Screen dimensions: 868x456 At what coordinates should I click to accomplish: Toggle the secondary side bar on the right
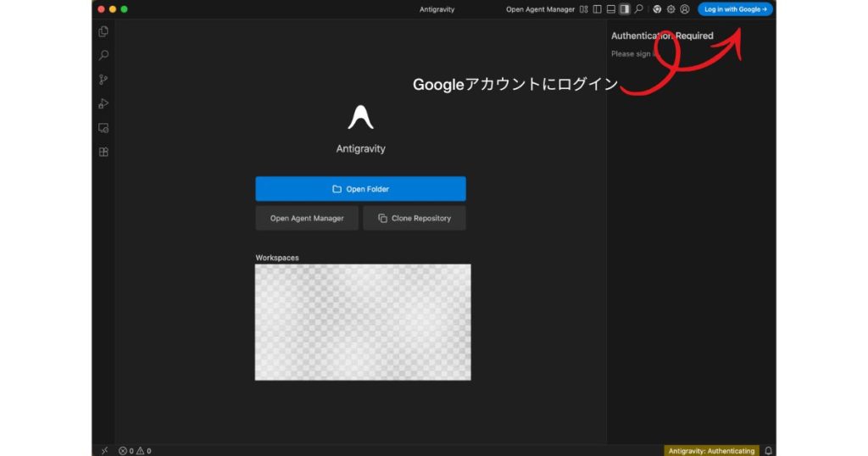[625, 9]
